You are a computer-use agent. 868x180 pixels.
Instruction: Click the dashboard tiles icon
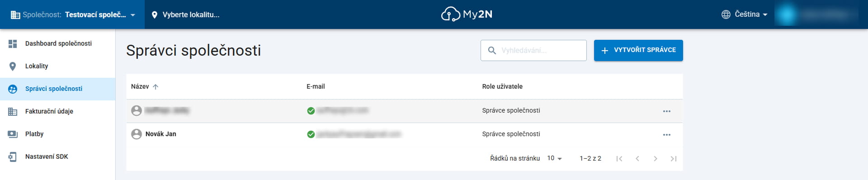click(x=13, y=43)
